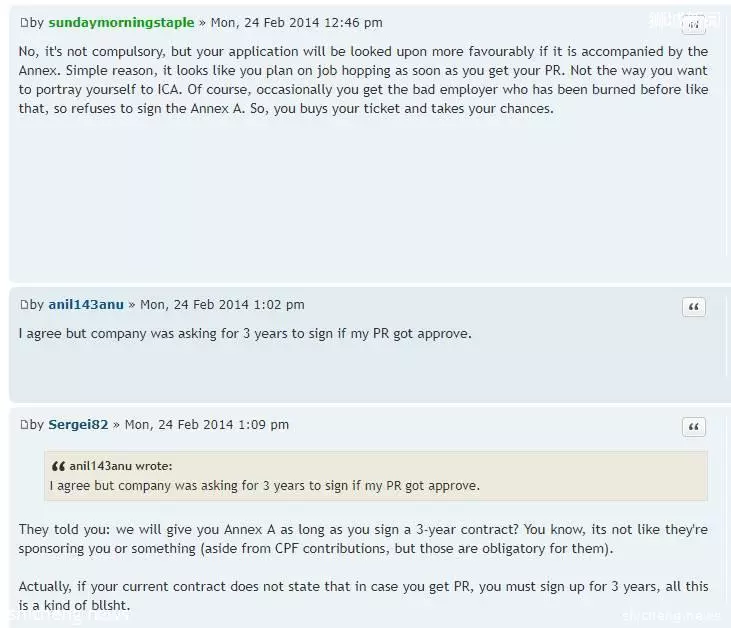
Task: Click sundaymorningstaple's post text about Annex A
Action: pos(363,80)
